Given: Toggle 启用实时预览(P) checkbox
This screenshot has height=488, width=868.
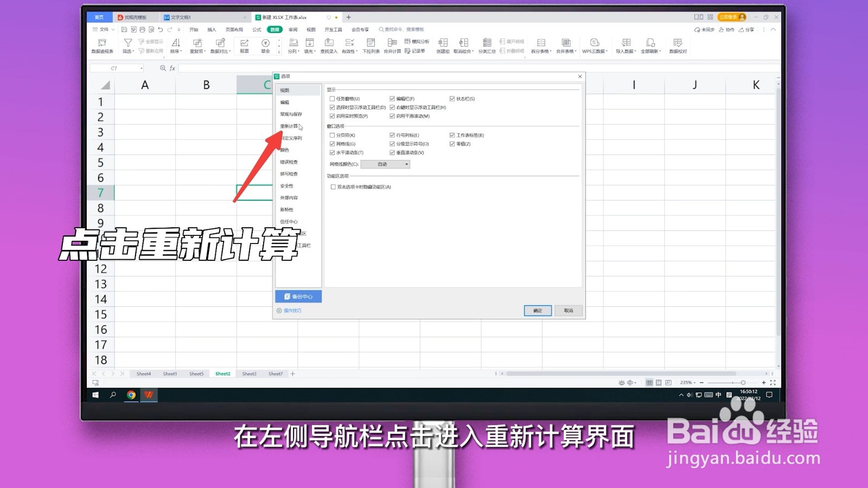Looking at the screenshot, I should (332, 116).
